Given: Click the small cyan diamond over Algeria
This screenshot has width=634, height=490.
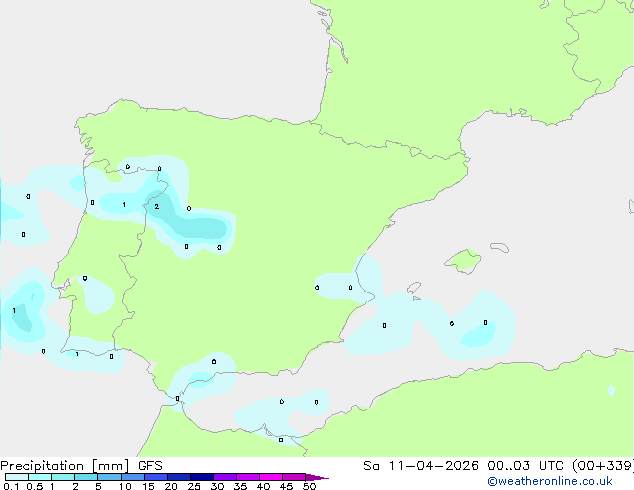Looking at the screenshot, I should (x=611, y=391).
